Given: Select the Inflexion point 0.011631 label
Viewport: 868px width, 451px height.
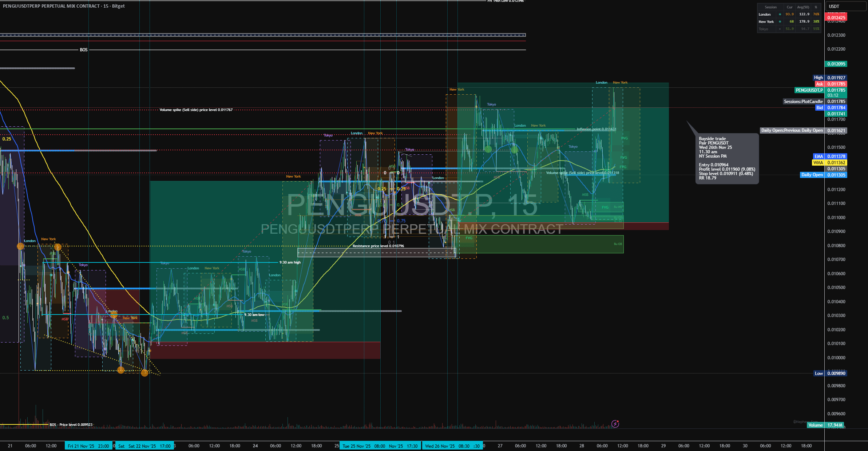Looking at the screenshot, I should point(596,129).
